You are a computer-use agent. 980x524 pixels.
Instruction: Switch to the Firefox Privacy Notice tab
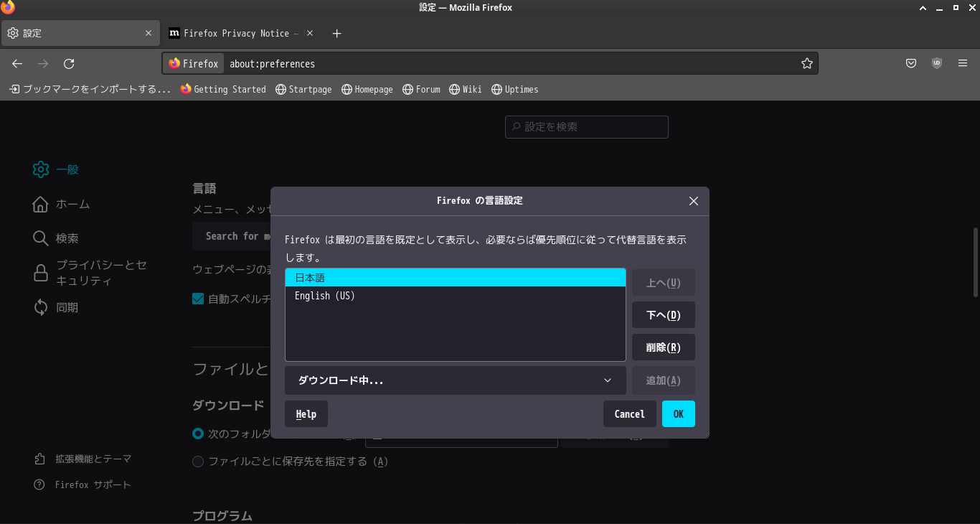pos(242,33)
